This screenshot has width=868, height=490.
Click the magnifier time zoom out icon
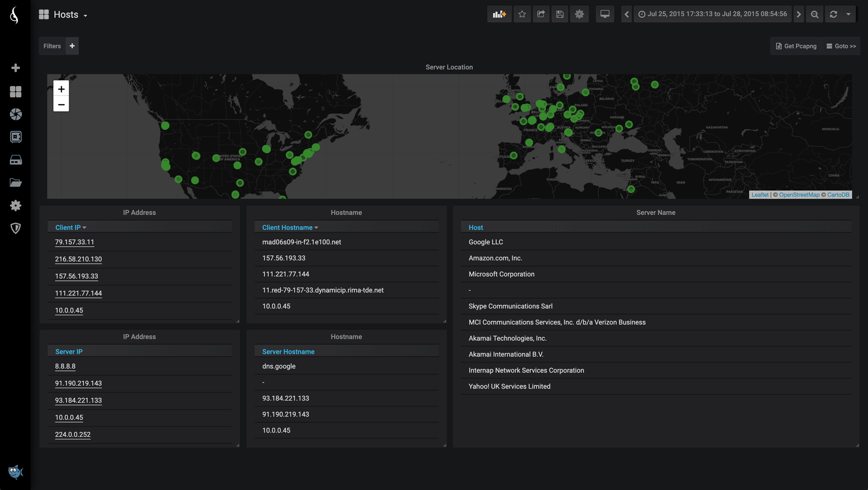click(x=815, y=14)
